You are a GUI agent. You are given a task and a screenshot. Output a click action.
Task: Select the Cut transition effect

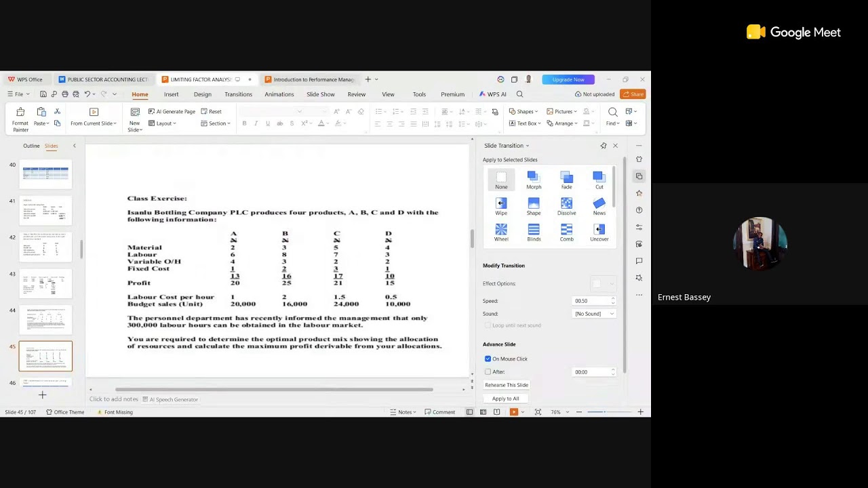coord(599,180)
